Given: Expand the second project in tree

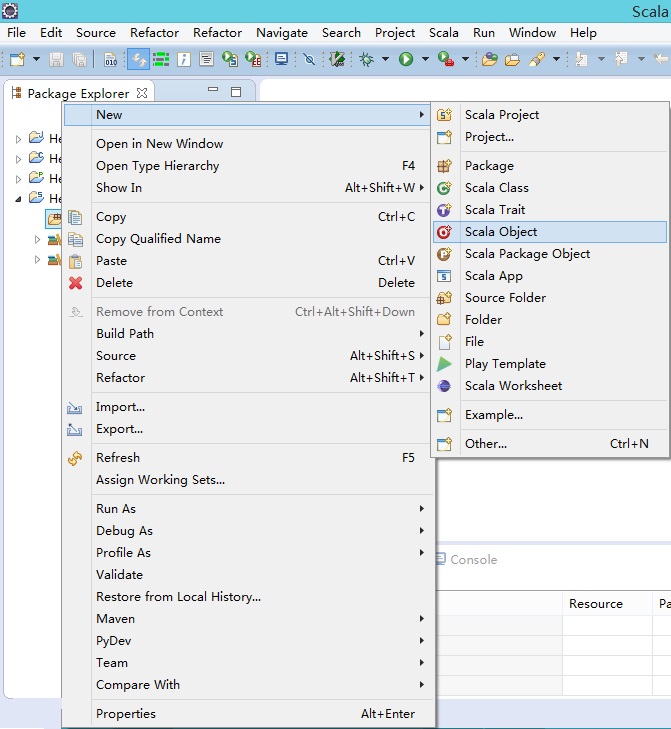Looking at the screenshot, I should [18, 159].
